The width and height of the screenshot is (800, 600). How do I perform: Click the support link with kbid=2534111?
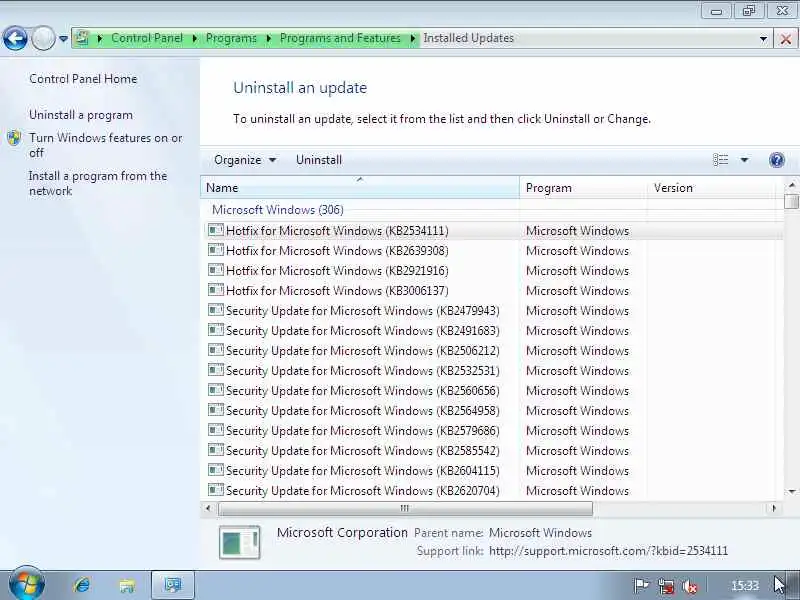(x=608, y=551)
